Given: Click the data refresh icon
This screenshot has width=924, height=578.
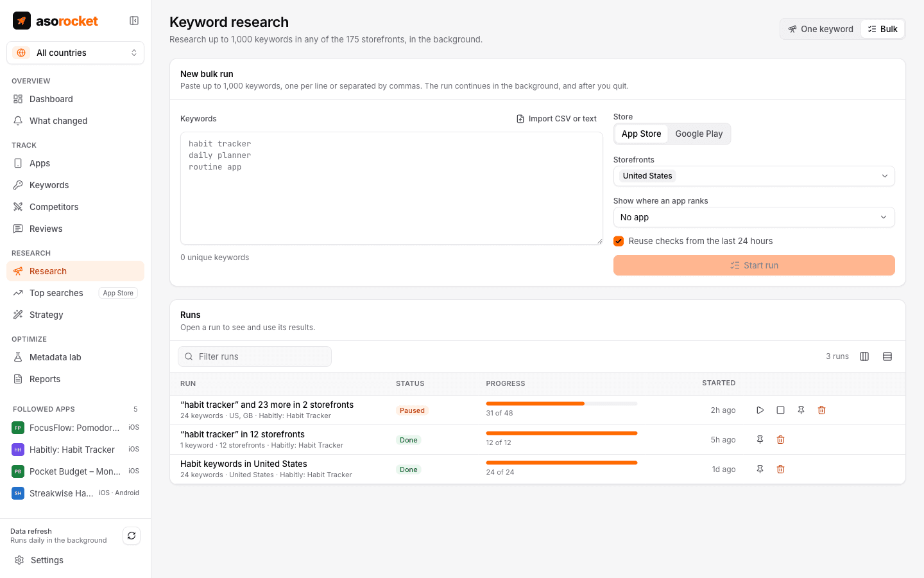Looking at the screenshot, I should pos(132,536).
